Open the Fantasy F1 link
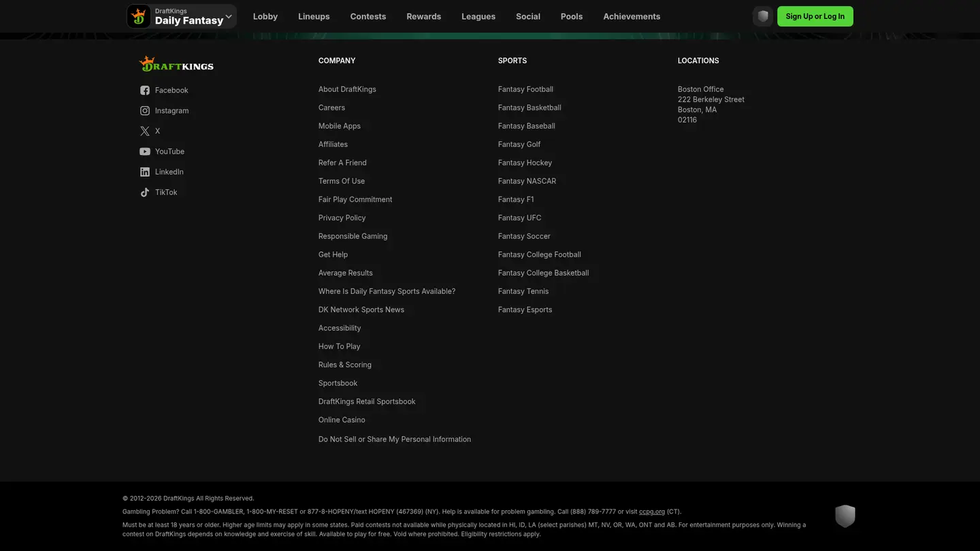Screen dimensions: 980x551 coord(516,199)
